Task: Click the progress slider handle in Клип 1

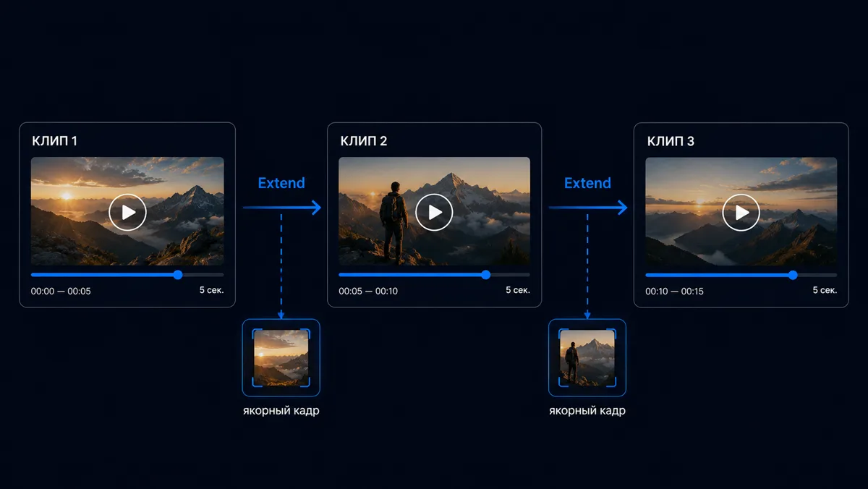Action: (178, 275)
